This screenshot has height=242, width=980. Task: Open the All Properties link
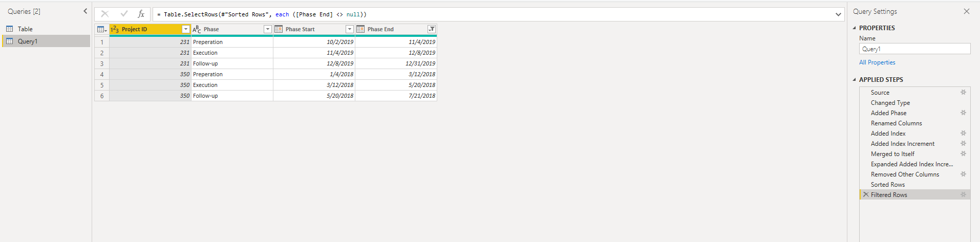point(877,62)
